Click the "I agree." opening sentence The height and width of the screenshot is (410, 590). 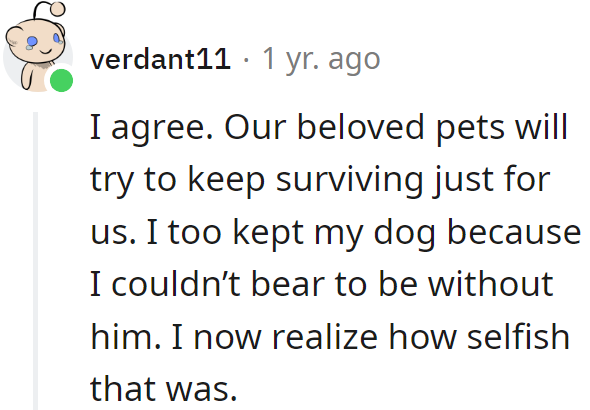(152, 127)
